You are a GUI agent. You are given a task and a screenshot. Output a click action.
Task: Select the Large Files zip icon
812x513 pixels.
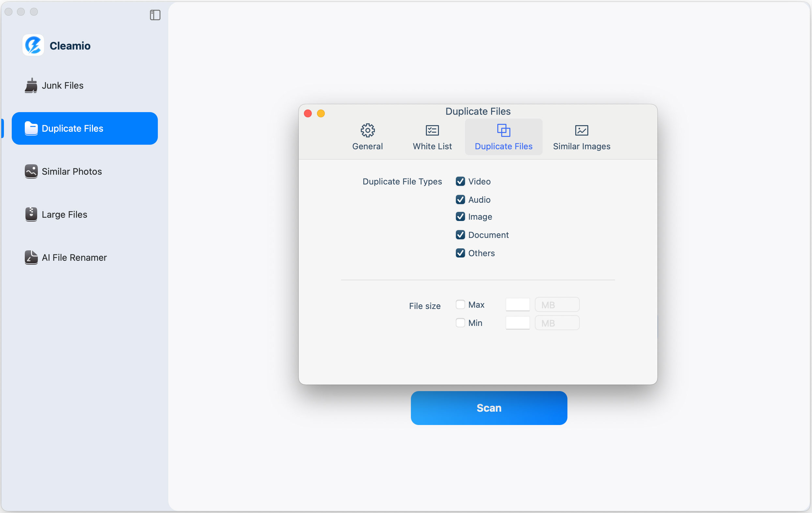coord(31,214)
